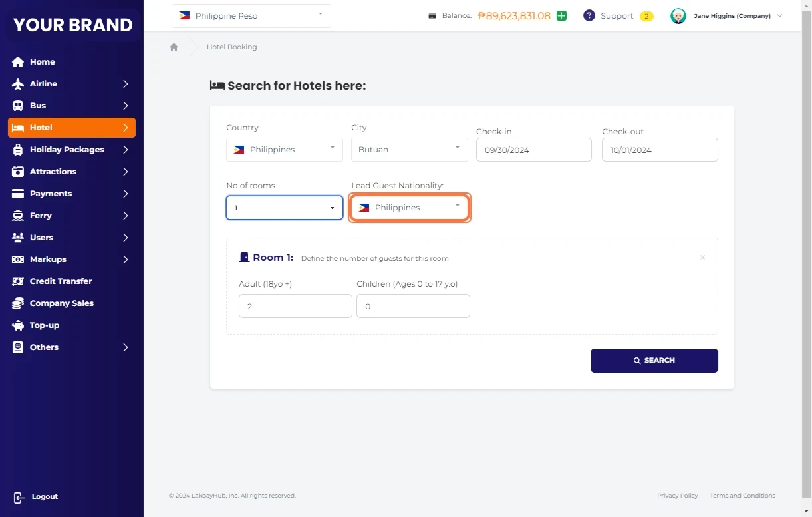Image resolution: width=812 pixels, height=517 pixels.
Task: Click the green add balance plus icon
Action: (561, 16)
